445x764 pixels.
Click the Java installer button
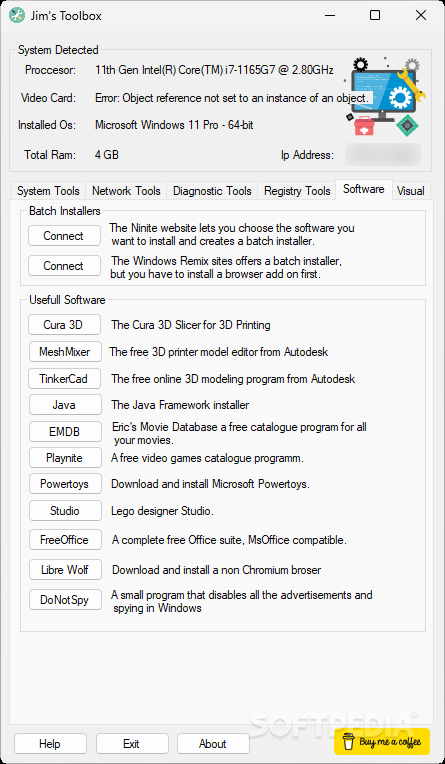[x=65, y=405]
